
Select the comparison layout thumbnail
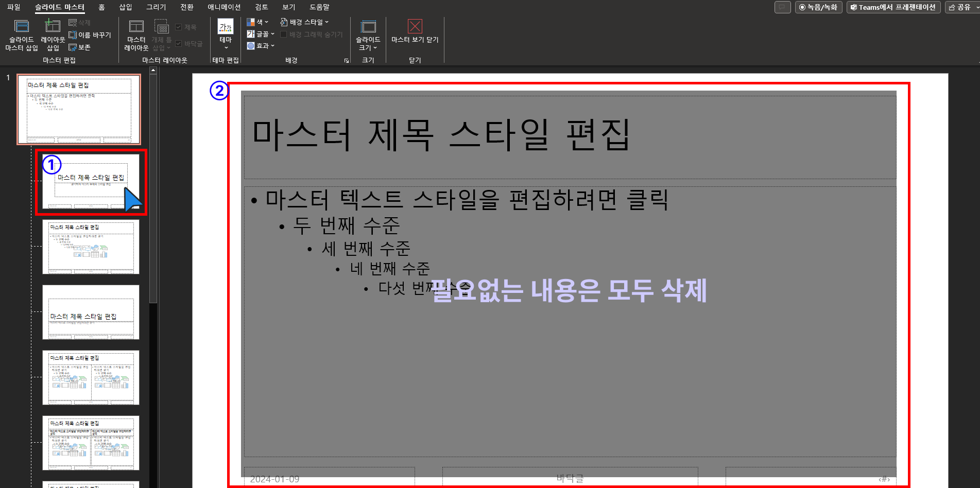pos(91,443)
